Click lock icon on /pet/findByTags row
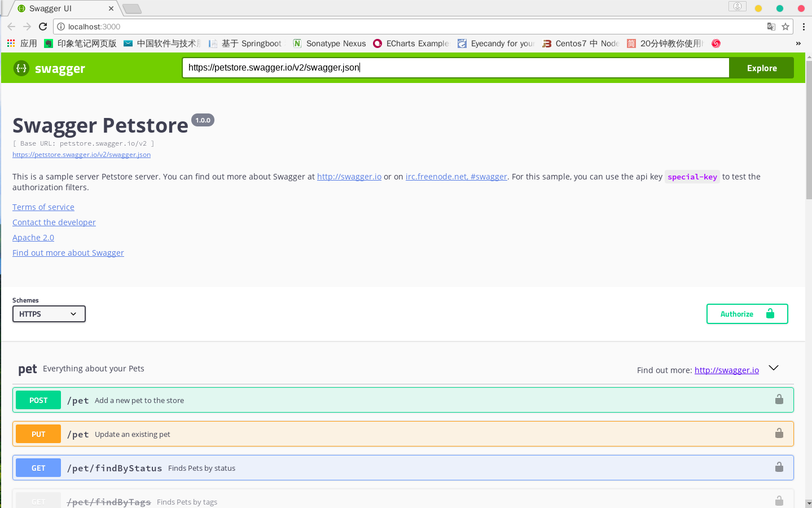The height and width of the screenshot is (508, 812). [x=779, y=501]
